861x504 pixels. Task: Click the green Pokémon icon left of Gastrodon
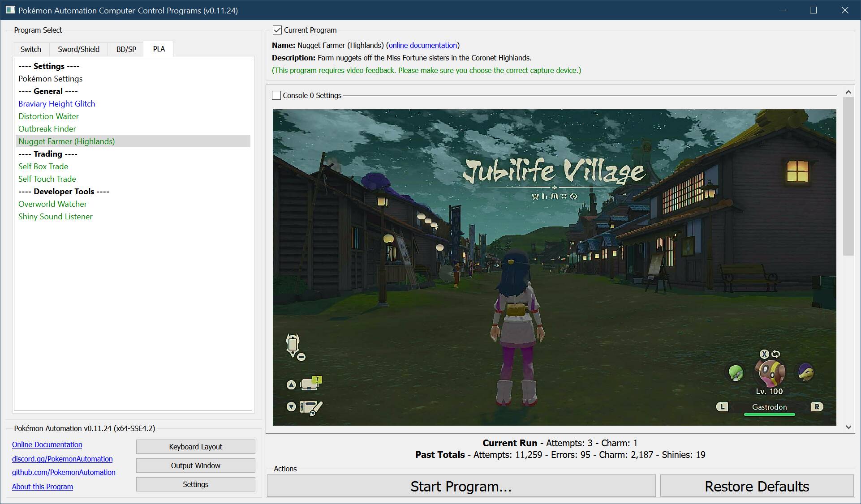coord(736,372)
